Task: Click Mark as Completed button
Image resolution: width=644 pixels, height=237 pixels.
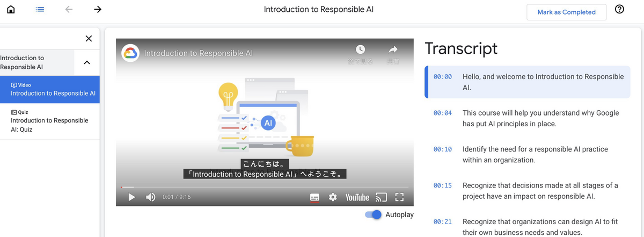Action: pos(567,12)
